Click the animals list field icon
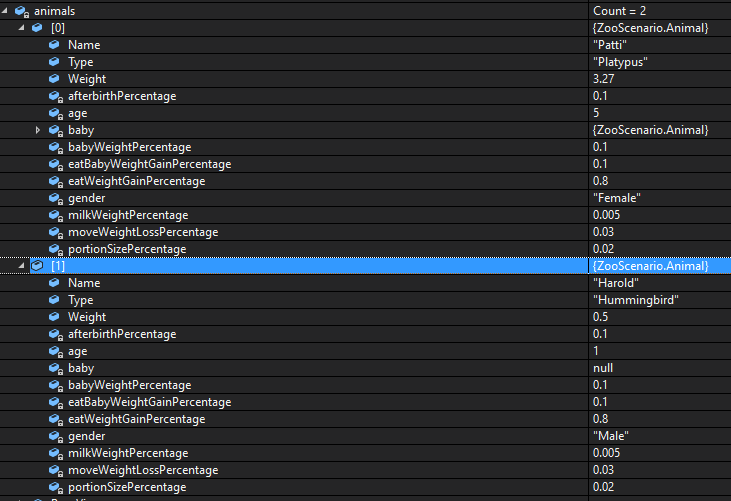This screenshot has height=501, width=731. (22, 11)
